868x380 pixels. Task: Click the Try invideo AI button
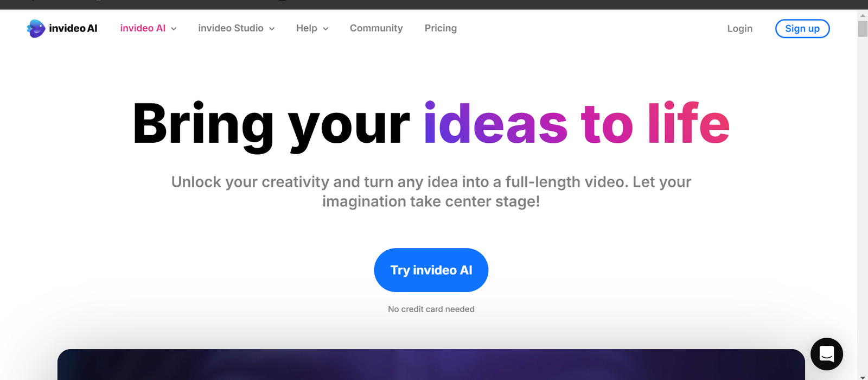(431, 270)
